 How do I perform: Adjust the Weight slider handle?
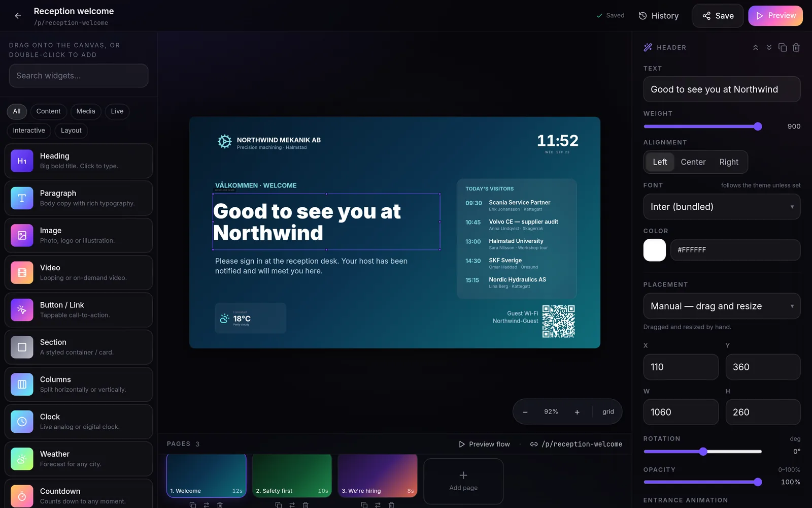coord(758,126)
